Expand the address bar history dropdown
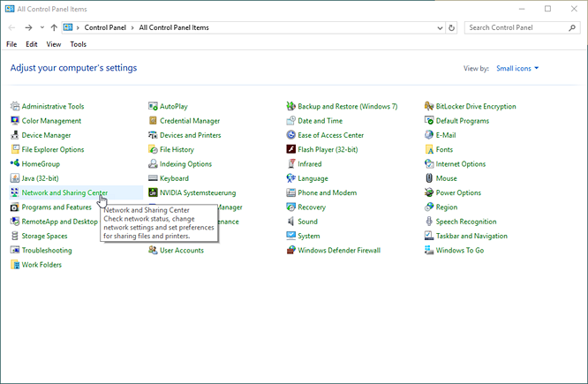This screenshot has width=588, height=384. [440, 27]
